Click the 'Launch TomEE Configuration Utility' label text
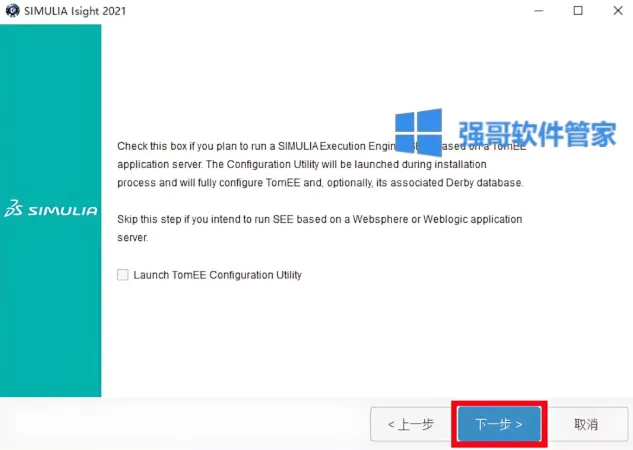 pyautogui.click(x=217, y=275)
